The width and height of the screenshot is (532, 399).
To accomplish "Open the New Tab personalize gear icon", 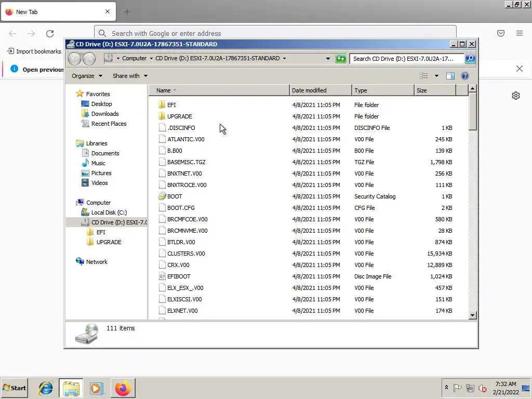I will (x=516, y=96).
